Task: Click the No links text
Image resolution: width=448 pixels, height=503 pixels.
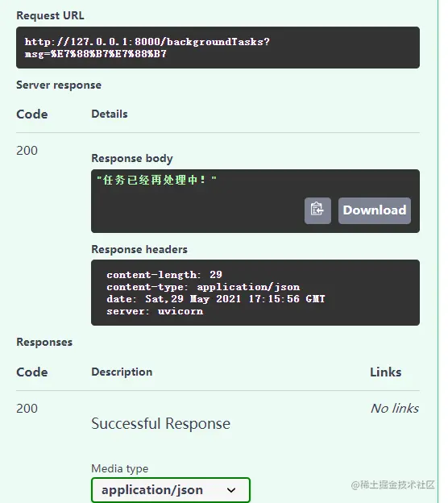Action: (x=395, y=409)
